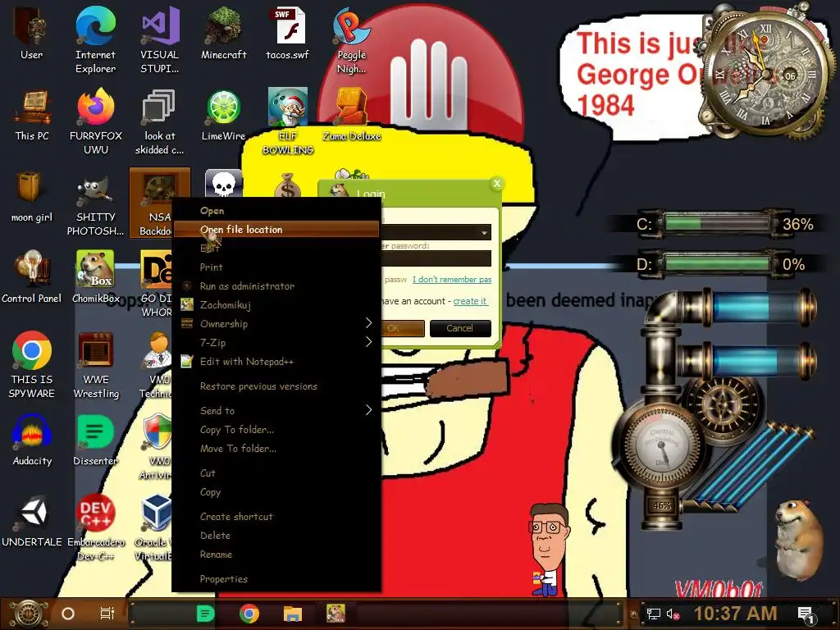Click the steampunk analog clock widget
The height and width of the screenshot is (630, 840).
click(766, 72)
